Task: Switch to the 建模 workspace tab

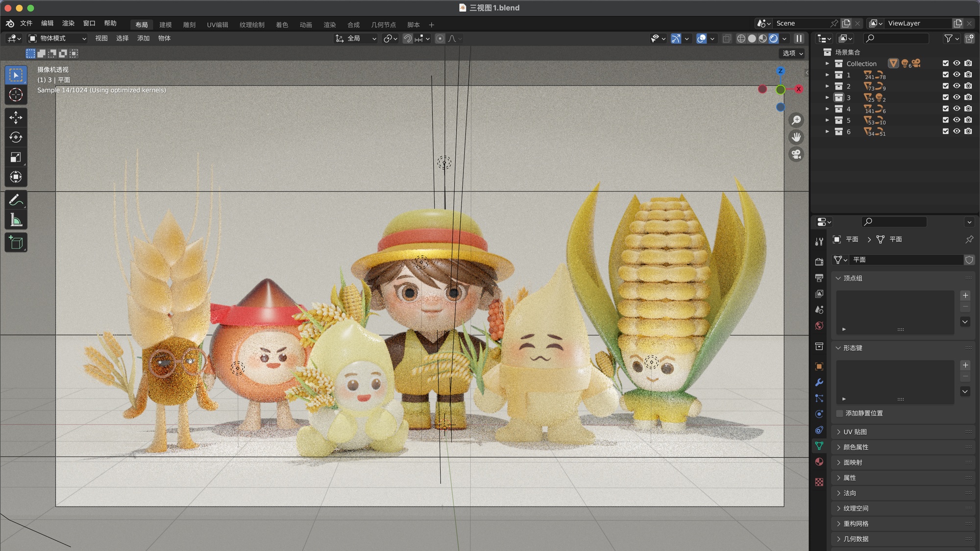Action: pos(166,24)
